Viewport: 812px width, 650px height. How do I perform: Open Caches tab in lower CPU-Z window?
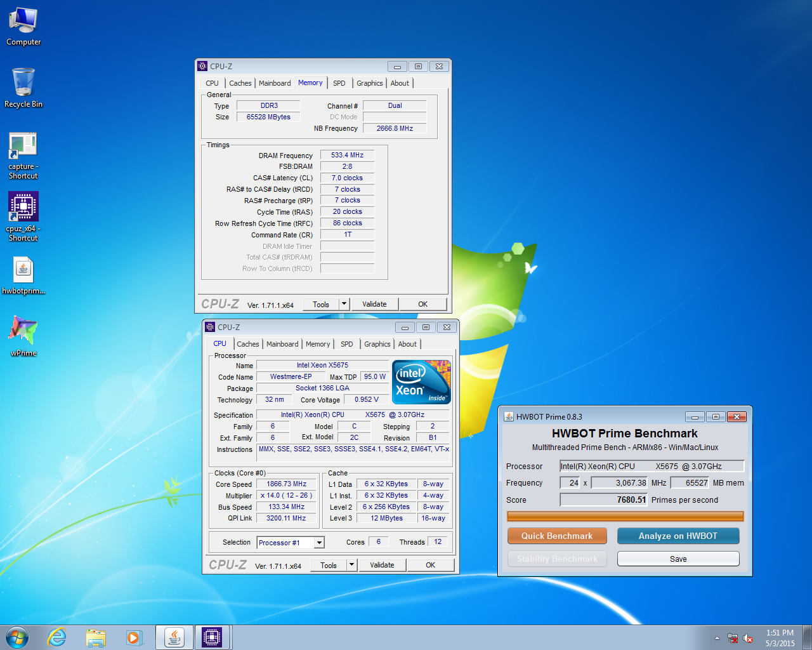247,344
